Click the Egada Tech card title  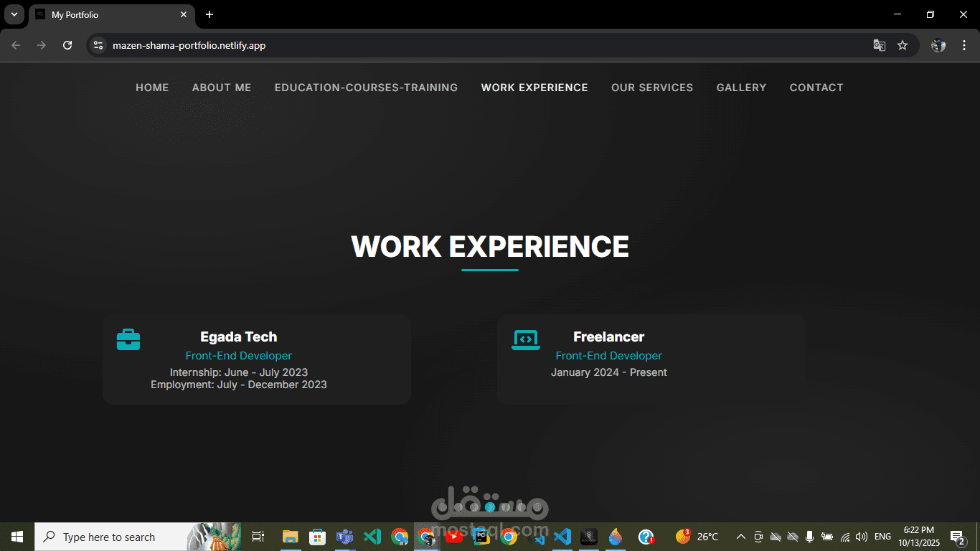coord(239,336)
